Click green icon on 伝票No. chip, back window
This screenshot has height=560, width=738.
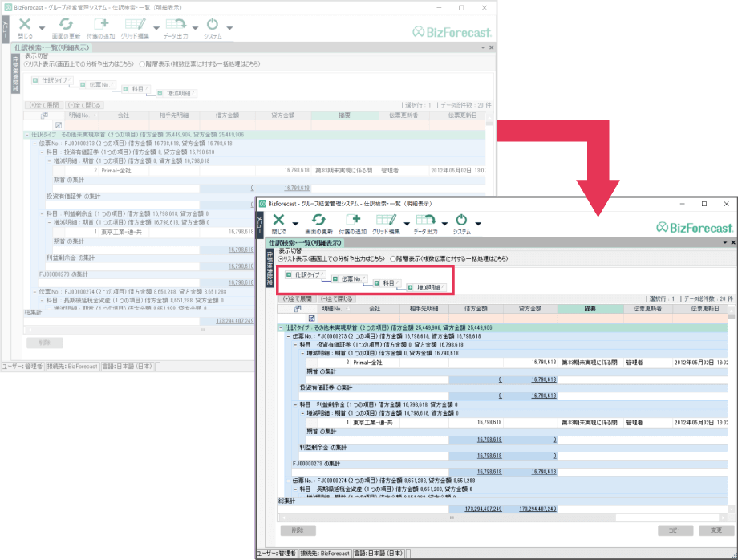[83, 85]
